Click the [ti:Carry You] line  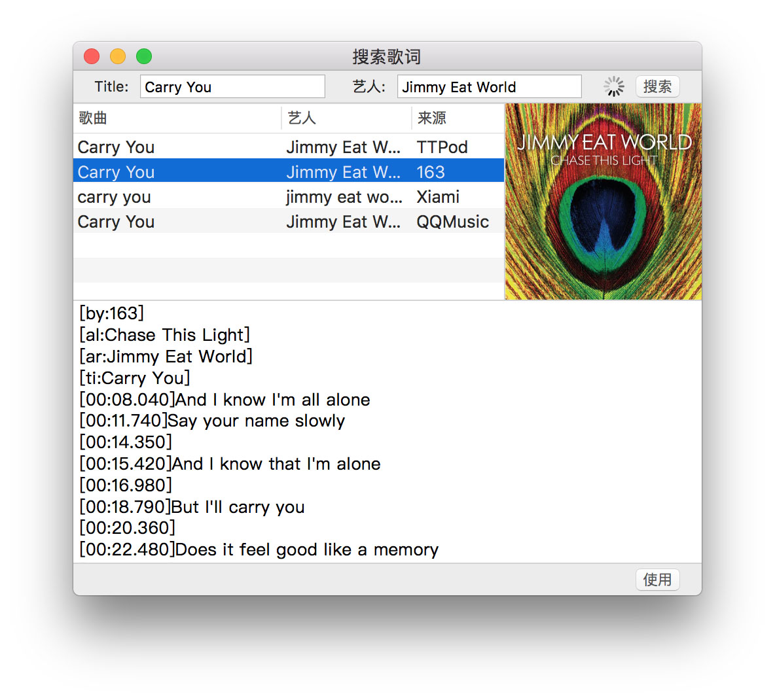(x=134, y=378)
